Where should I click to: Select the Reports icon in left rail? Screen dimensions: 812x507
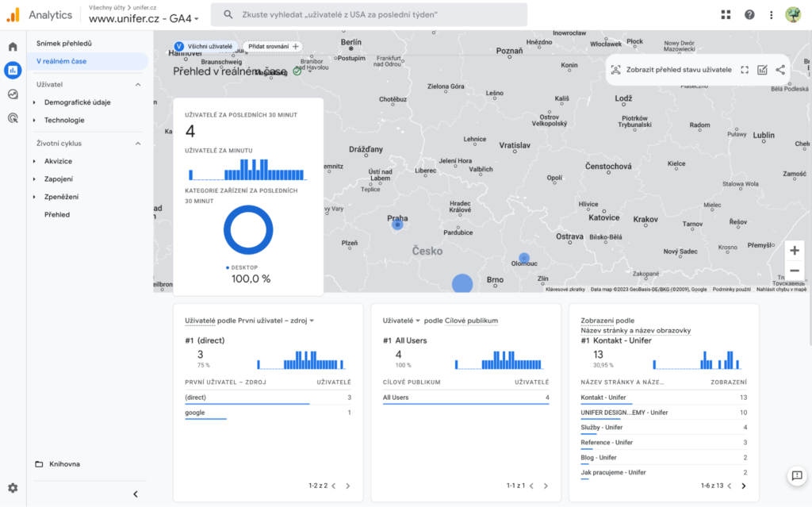tap(13, 70)
